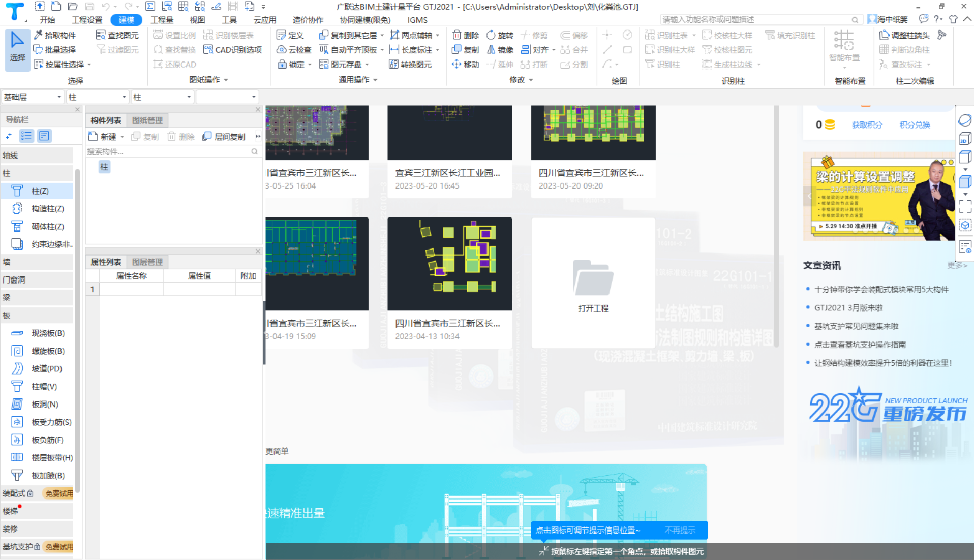This screenshot has width=974, height=560.
Task: Expand 图纸操作 group arrow
Action: tap(226, 80)
